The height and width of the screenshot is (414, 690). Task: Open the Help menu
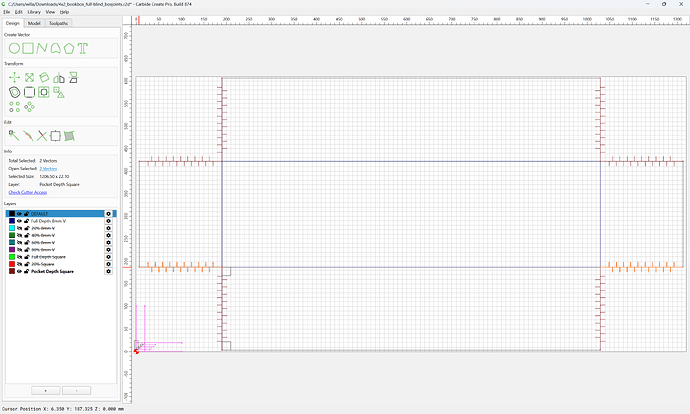[64, 12]
